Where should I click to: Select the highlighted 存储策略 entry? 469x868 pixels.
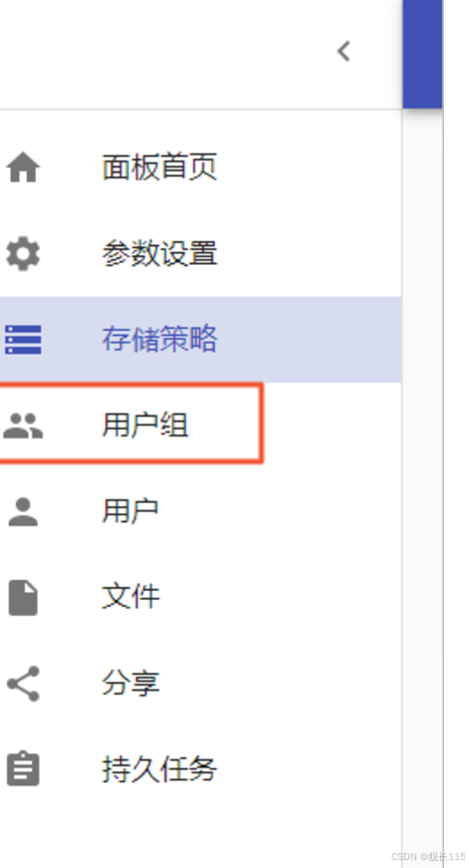point(201,340)
